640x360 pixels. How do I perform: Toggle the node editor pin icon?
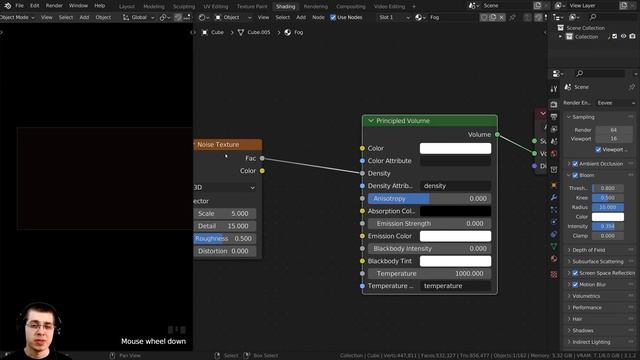pos(513,18)
